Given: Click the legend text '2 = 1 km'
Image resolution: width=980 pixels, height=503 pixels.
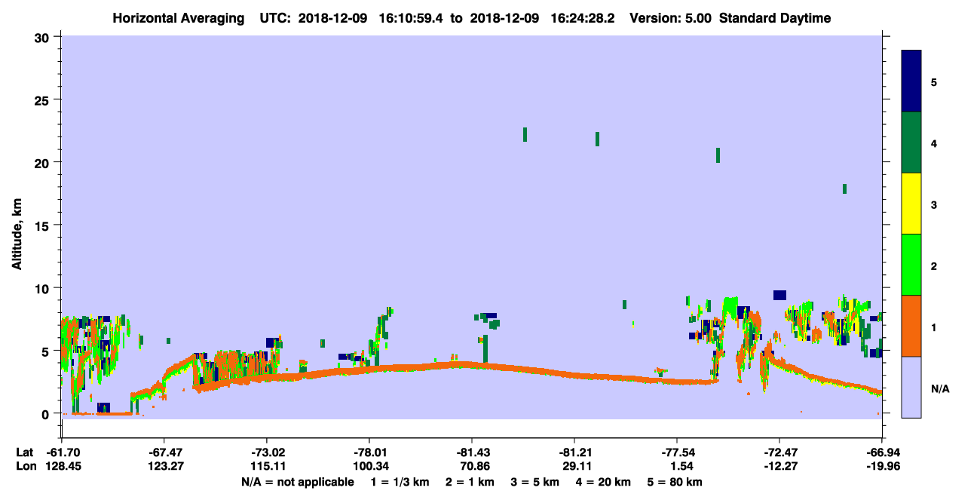Looking at the screenshot, I should click(470, 482).
